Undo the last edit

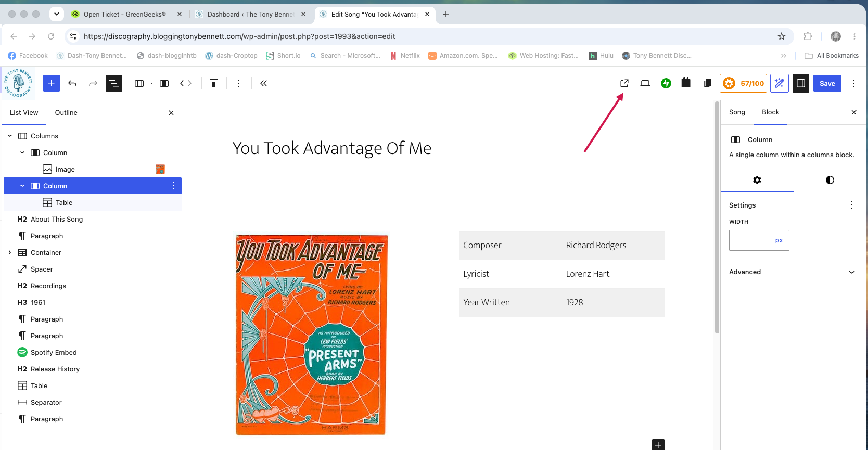[72, 83]
